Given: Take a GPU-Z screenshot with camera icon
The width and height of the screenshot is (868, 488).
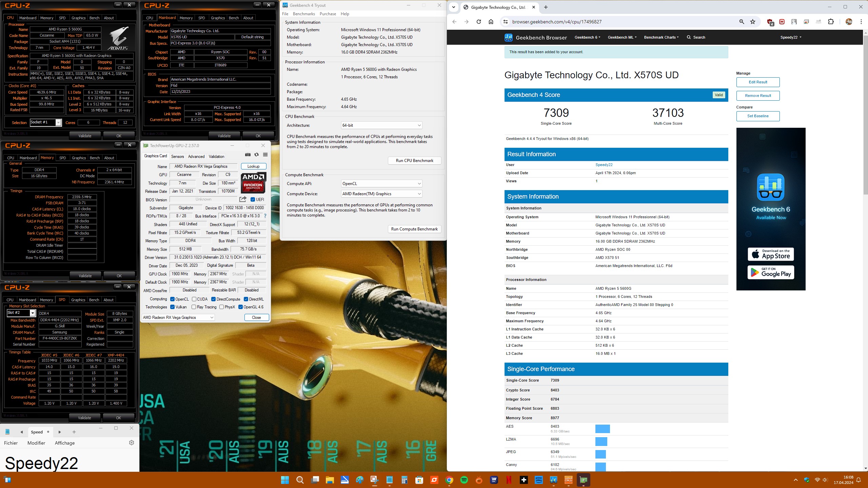Looking at the screenshot, I should click(x=248, y=155).
